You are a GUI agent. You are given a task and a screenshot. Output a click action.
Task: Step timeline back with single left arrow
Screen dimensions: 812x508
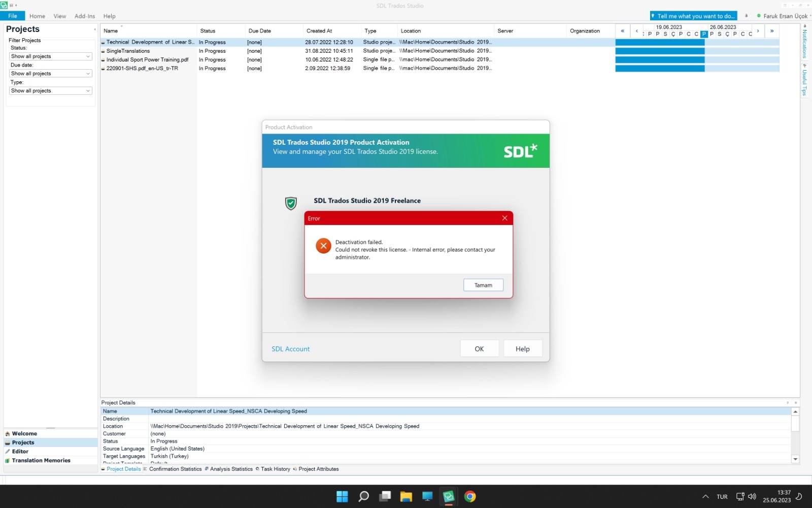pos(636,31)
